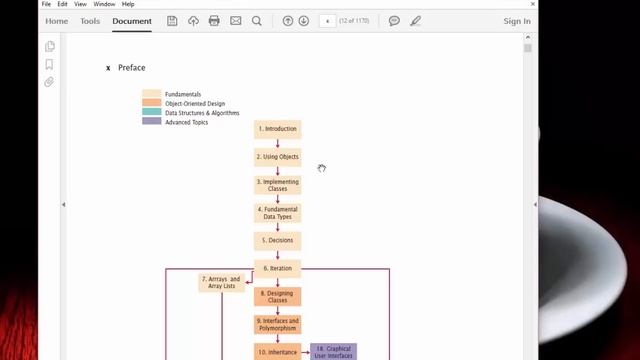Image resolution: width=640 pixels, height=360 pixels.
Task: Click the Sign/pen tool icon
Action: tap(416, 21)
